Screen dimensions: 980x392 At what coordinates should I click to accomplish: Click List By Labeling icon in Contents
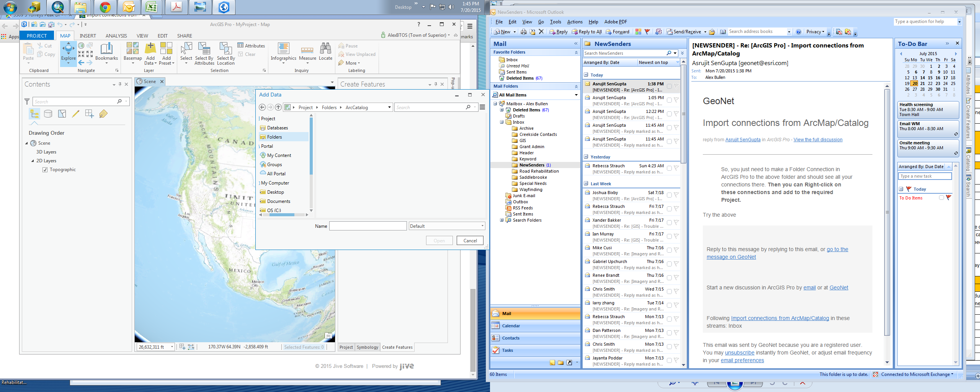[x=103, y=114]
